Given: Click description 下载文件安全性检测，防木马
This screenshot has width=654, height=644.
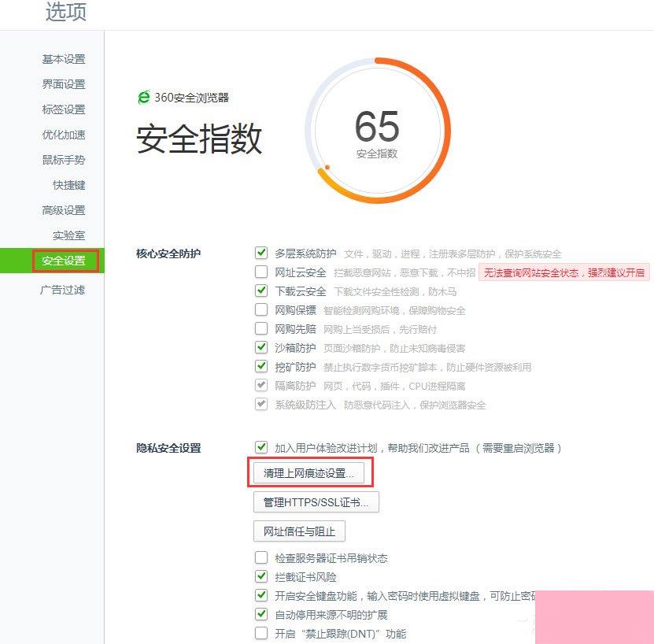Looking at the screenshot, I should point(395,292).
